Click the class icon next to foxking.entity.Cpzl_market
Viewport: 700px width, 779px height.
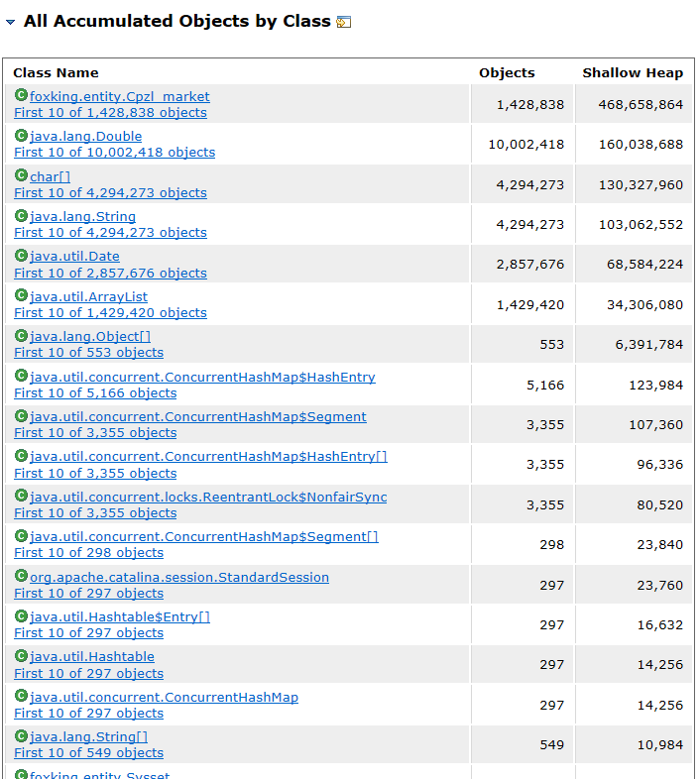21,95
